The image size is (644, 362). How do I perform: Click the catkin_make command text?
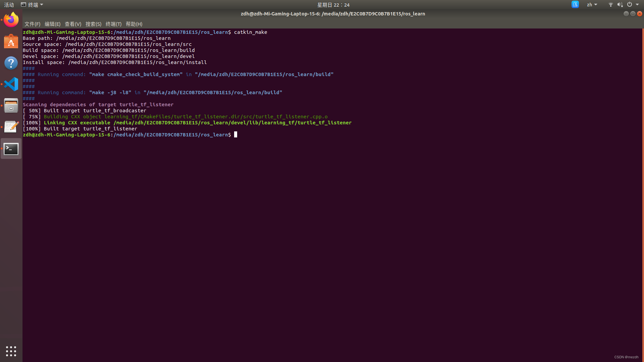(x=251, y=32)
